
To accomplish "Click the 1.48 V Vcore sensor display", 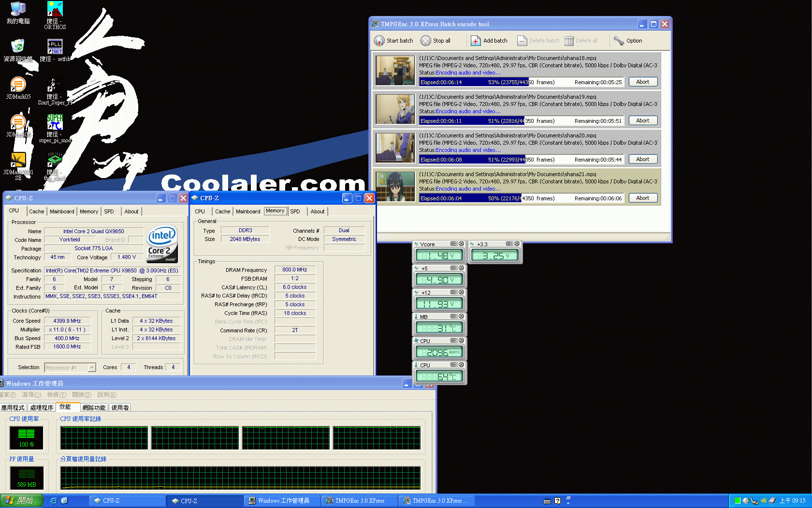I will coord(439,255).
